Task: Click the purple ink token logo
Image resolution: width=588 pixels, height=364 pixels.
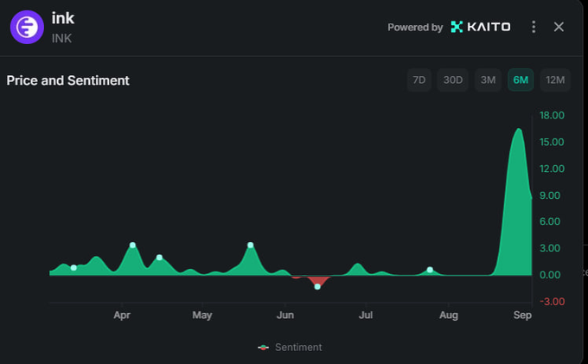Action: (27, 27)
